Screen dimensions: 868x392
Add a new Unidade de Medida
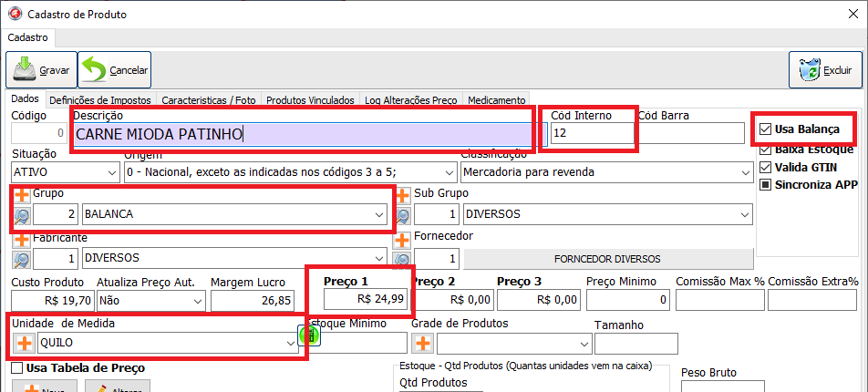point(23,344)
